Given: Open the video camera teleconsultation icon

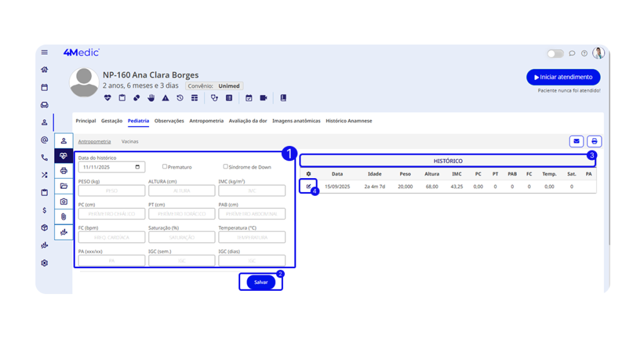Looking at the screenshot, I should pos(264,98).
